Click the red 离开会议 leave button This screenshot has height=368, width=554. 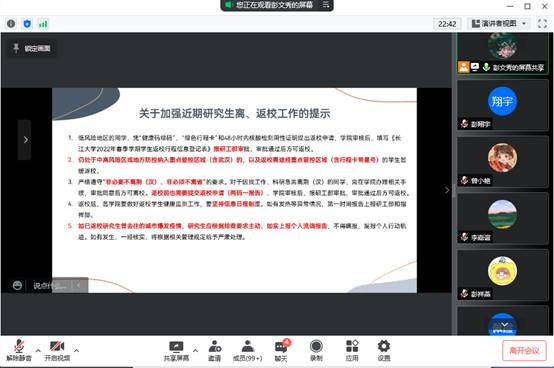tap(524, 350)
